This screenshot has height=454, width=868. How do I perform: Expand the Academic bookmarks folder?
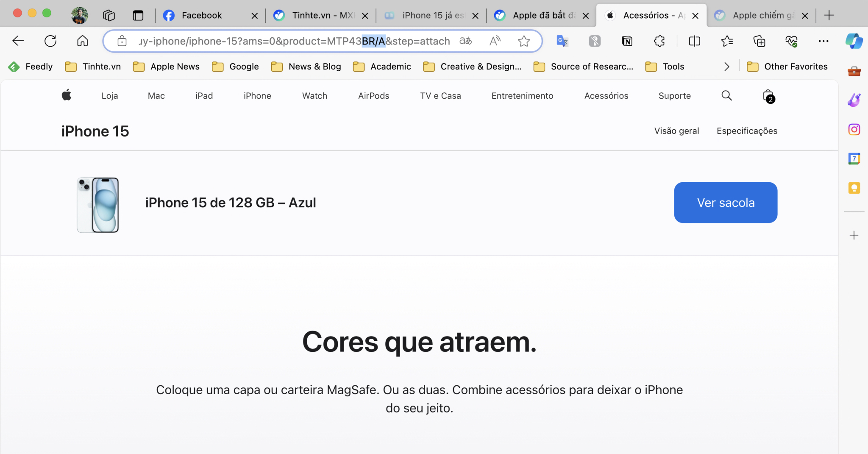pyautogui.click(x=382, y=67)
